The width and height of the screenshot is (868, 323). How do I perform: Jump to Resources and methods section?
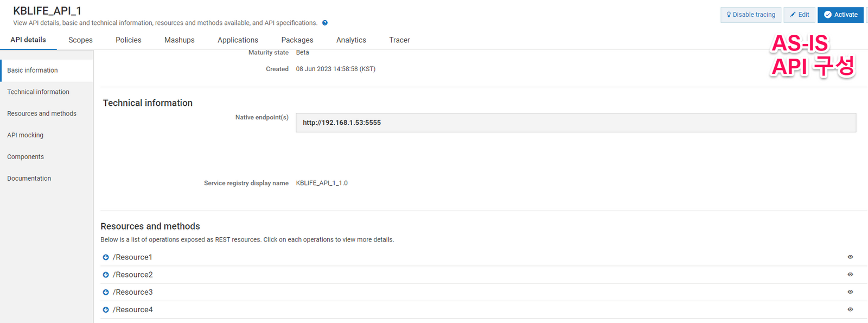pos(42,113)
